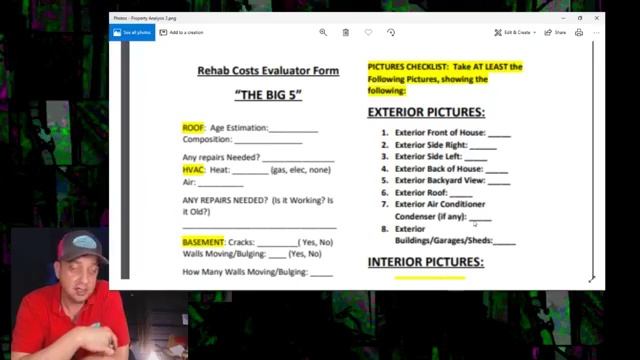Click the "Composition:" line
Screen dimensions: 640x360
[242, 140]
